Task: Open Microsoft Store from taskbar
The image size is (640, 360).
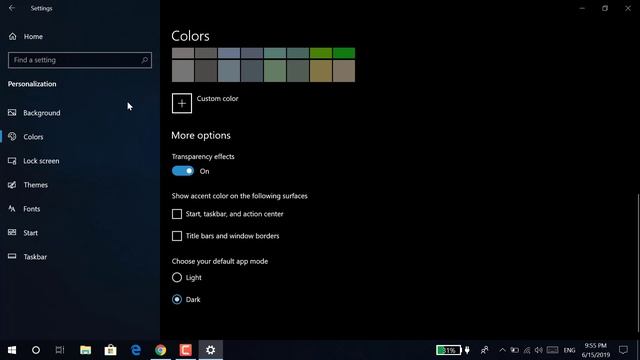Action: pyautogui.click(x=111, y=350)
